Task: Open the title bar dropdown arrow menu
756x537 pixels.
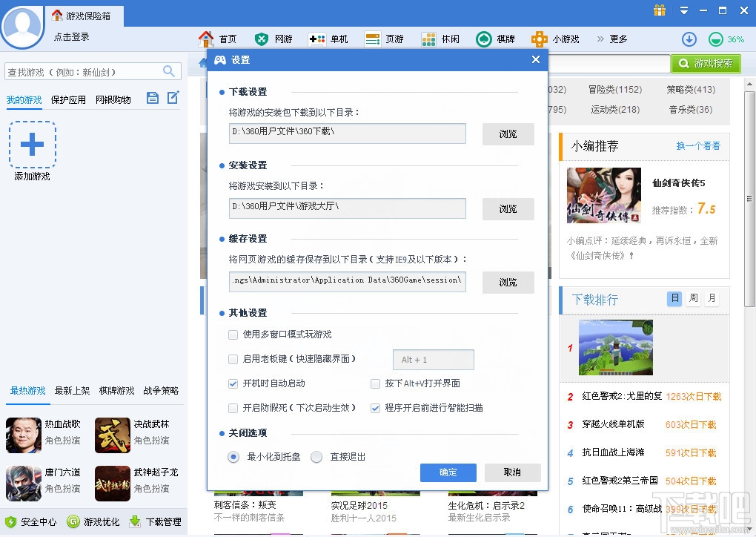Action: [x=683, y=10]
